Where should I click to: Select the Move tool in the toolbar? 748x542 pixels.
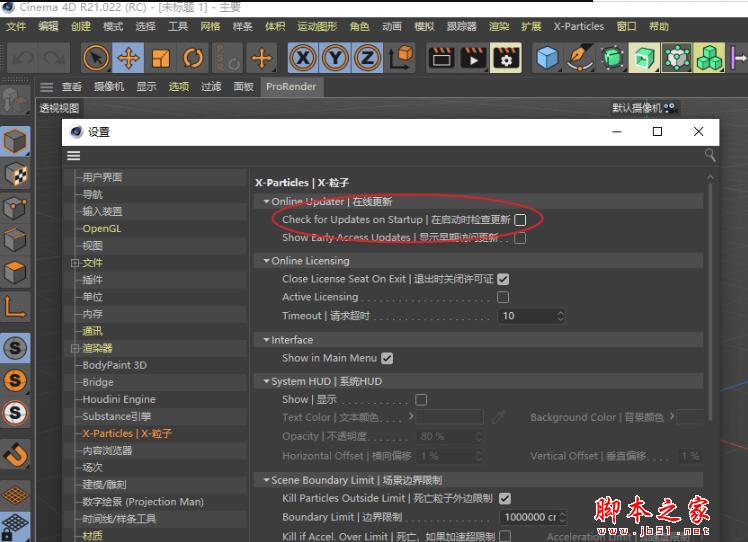129,59
